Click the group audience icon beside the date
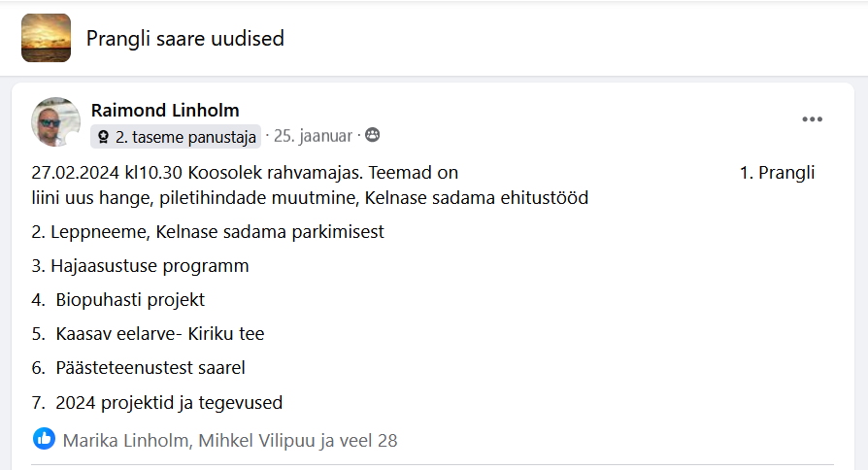 [373, 136]
